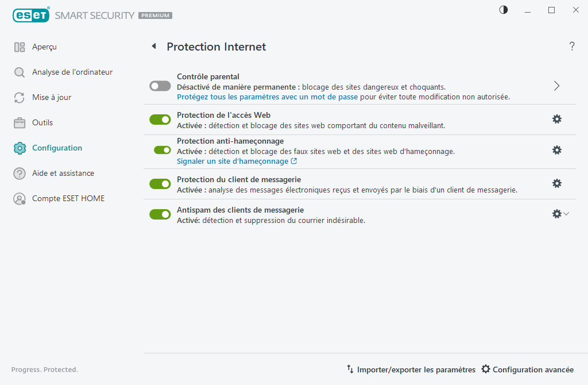Go back using the Protection Internet back arrow
Image resolution: width=588 pixels, height=385 pixels.
153,47
